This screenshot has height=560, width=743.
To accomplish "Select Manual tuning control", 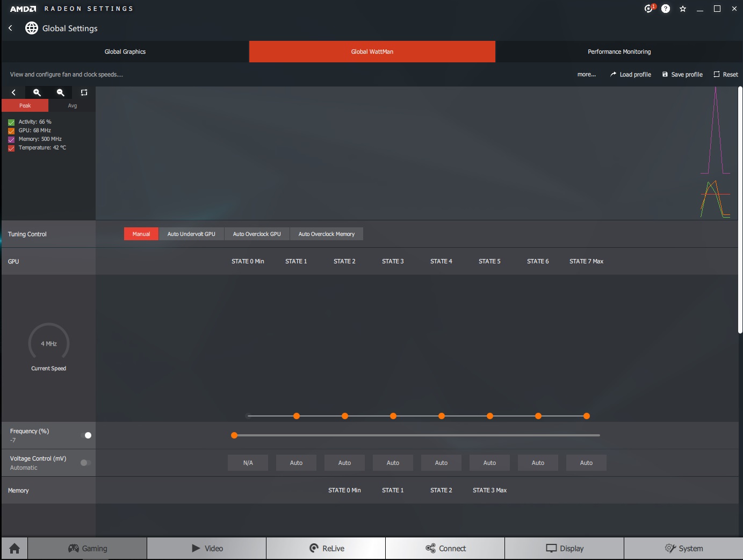I will click(141, 234).
